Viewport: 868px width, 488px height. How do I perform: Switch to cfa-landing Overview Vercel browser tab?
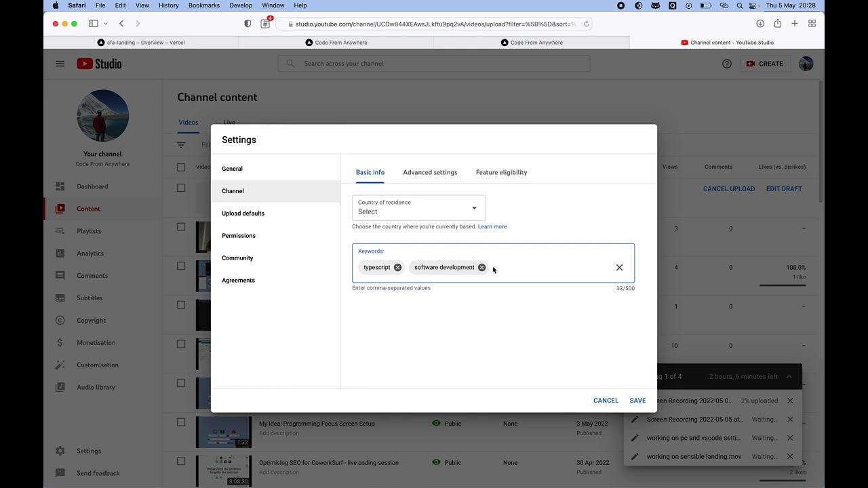pos(141,42)
